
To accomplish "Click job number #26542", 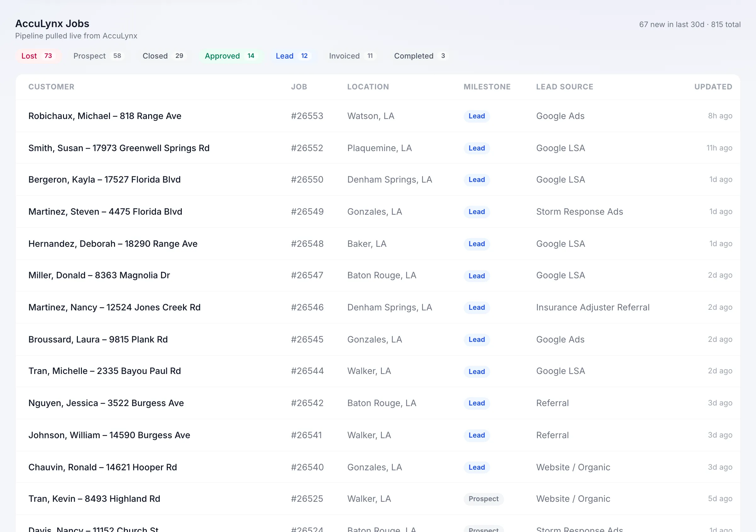I will pos(307,403).
